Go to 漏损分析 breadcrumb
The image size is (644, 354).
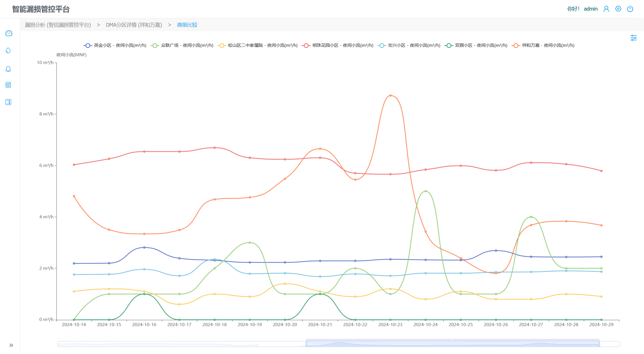(58, 25)
